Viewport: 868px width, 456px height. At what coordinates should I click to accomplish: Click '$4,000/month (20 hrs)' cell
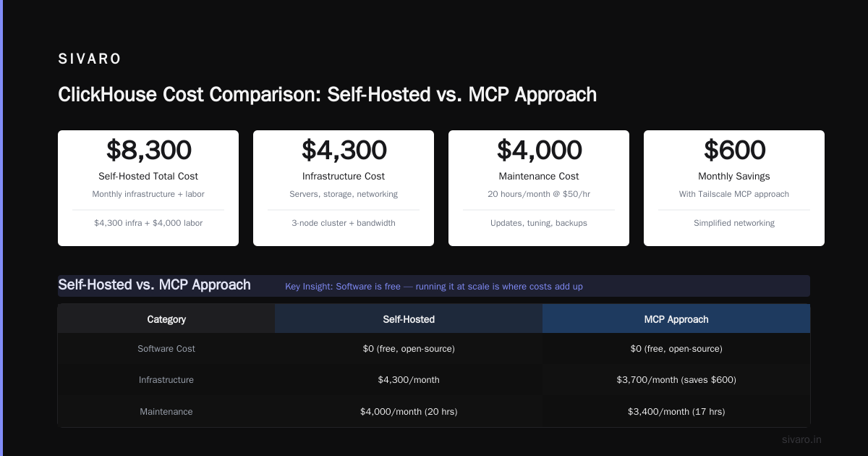point(409,412)
